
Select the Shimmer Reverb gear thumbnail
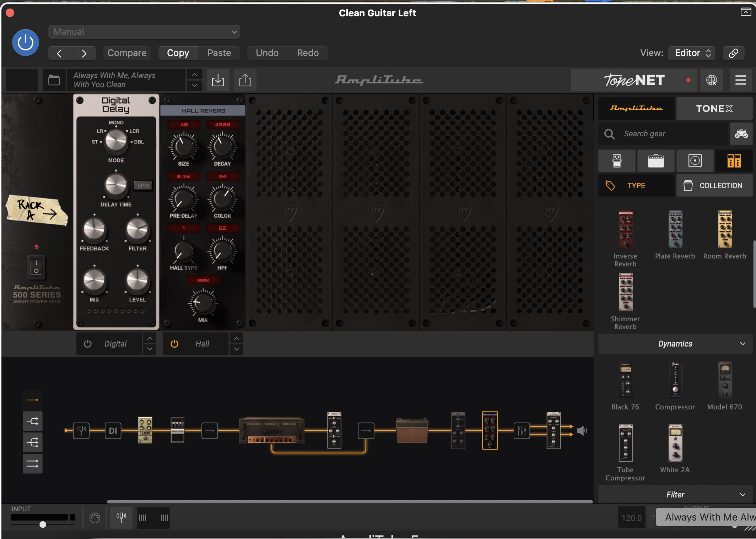(x=625, y=292)
